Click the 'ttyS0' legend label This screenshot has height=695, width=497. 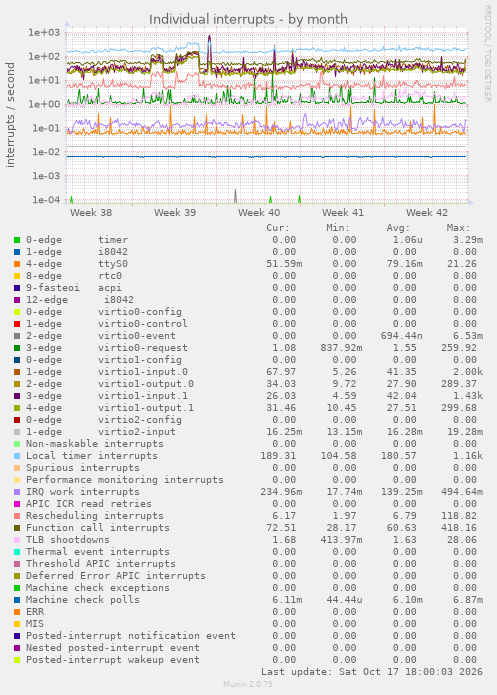113,264
